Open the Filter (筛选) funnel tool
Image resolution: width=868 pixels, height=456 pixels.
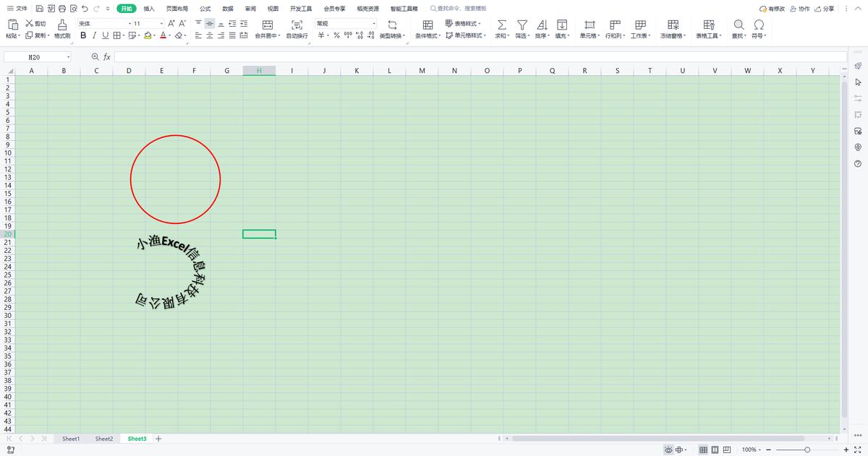pyautogui.click(x=522, y=25)
